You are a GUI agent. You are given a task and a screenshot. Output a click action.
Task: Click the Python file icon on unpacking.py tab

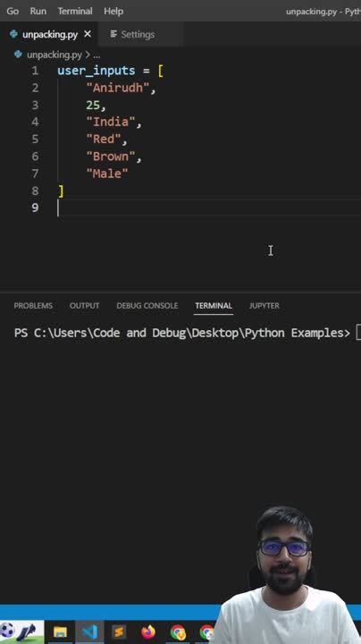click(x=13, y=34)
